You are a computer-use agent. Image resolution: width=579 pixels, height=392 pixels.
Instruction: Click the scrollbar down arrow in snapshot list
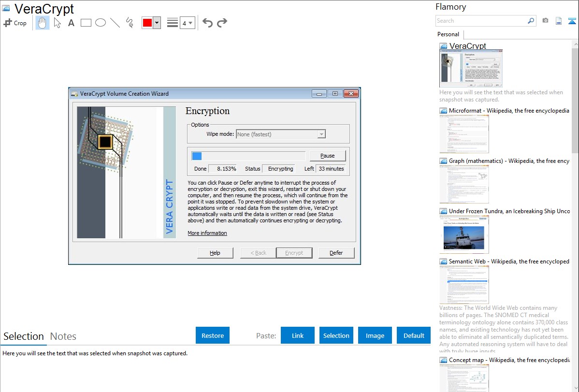575,388
